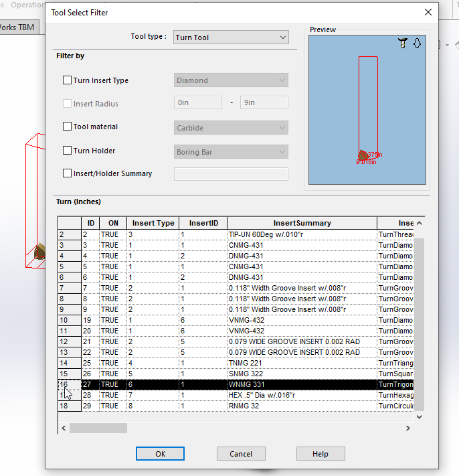Select the TNMG 221 insert row
The image size is (459, 476).
click(236, 363)
